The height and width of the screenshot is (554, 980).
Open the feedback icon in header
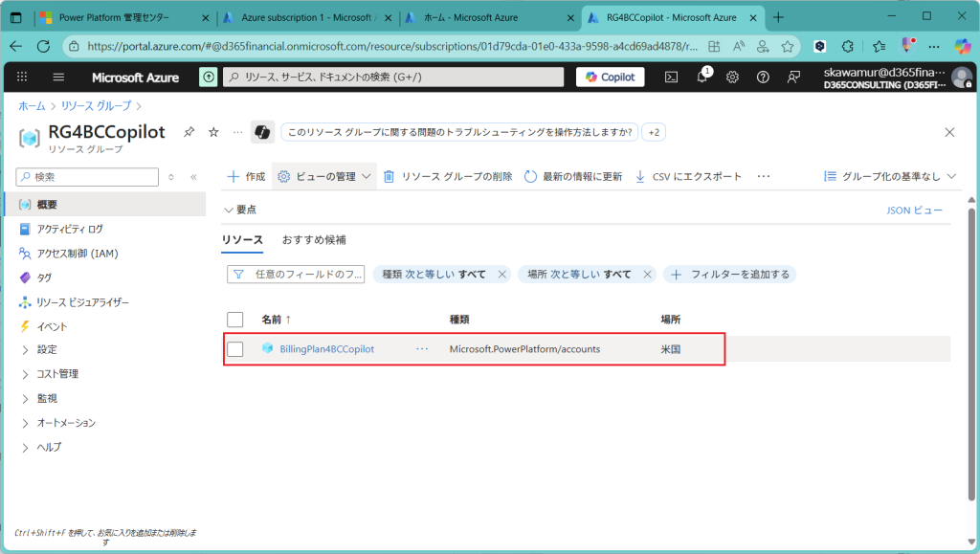[793, 78]
